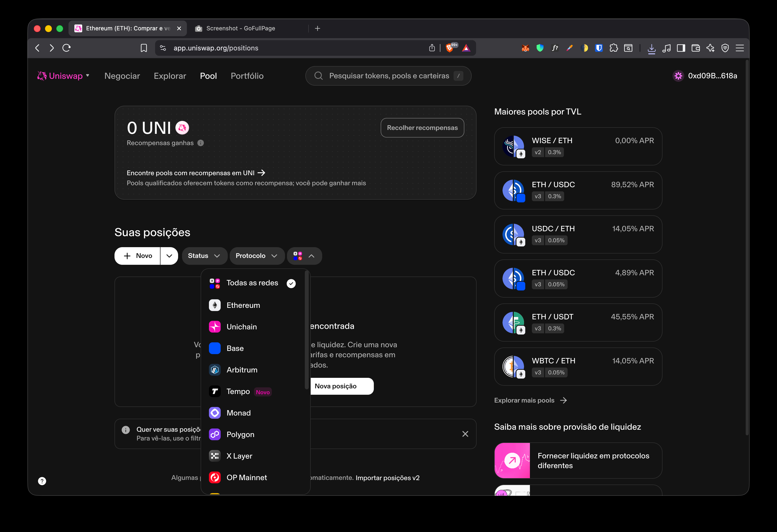Expand the arrow next to Novo
Image resolution: width=777 pixels, height=532 pixels.
coord(169,256)
